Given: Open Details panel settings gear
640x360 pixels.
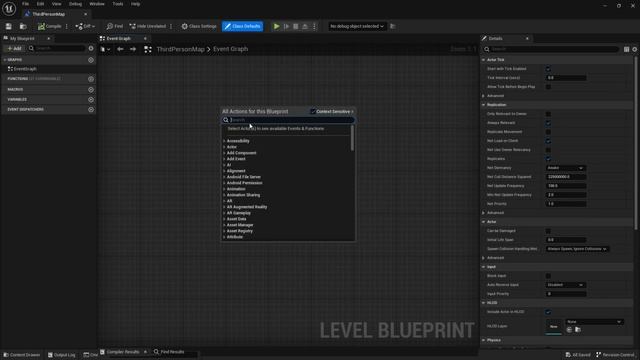Looking at the screenshot, I should tap(635, 49).
